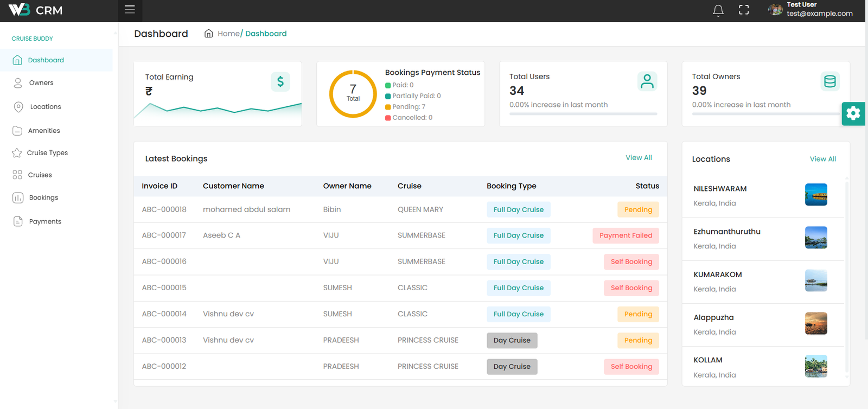This screenshot has height=409, width=868.
Task: Click the Total Owners database icon
Action: pyautogui.click(x=830, y=81)
